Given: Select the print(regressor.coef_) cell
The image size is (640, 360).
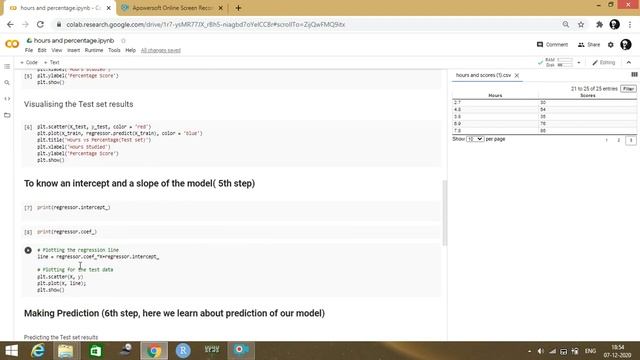Looking at the screenshot, I should 231,232.
